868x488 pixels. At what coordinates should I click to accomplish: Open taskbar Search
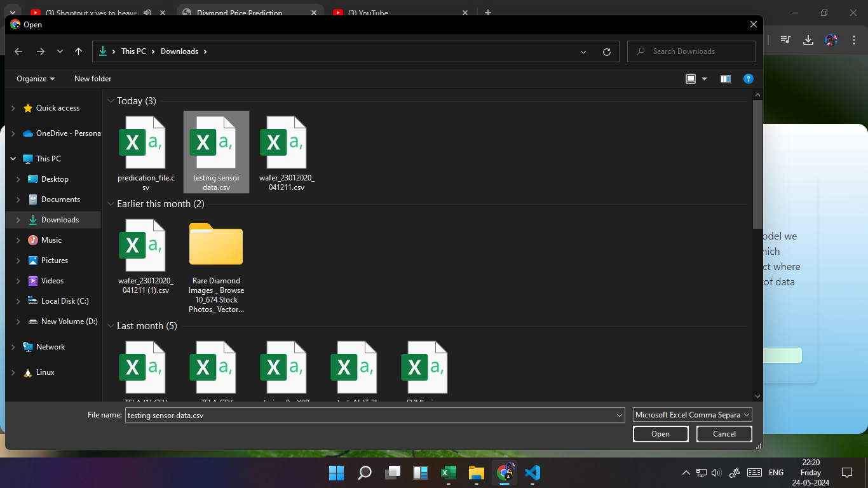point(365,473)
